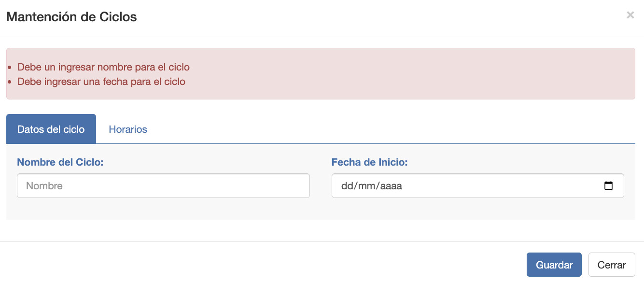Viewport: 644px width, 282px height.
Task: Click the Guardar button
Action: pos(554,265)
